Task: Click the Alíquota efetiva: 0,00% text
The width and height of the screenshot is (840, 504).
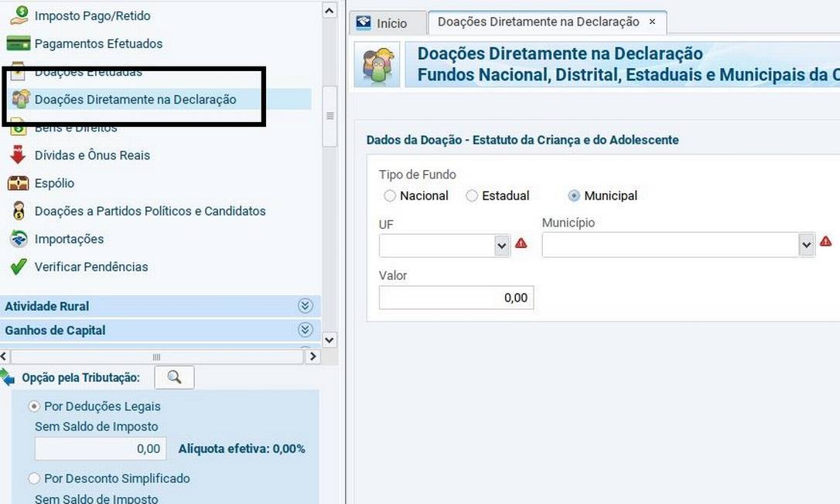Action: click(241, 449)
